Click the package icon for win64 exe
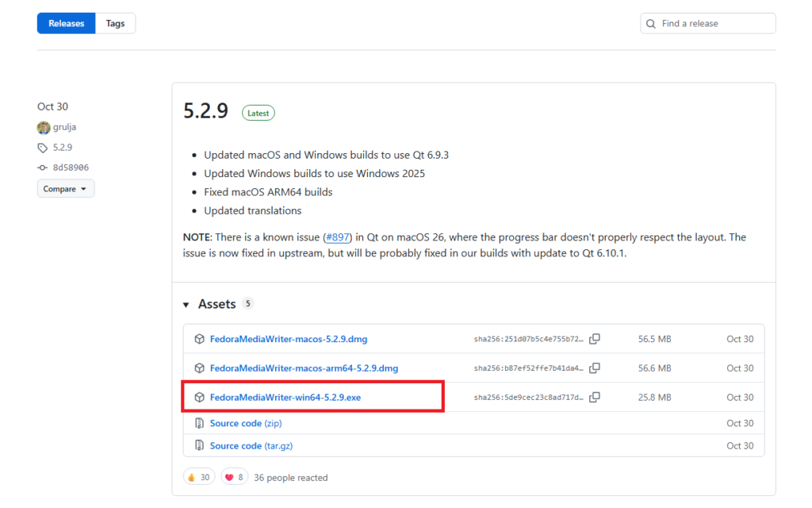The image size is (812, 508). click(x=200, y=397)
